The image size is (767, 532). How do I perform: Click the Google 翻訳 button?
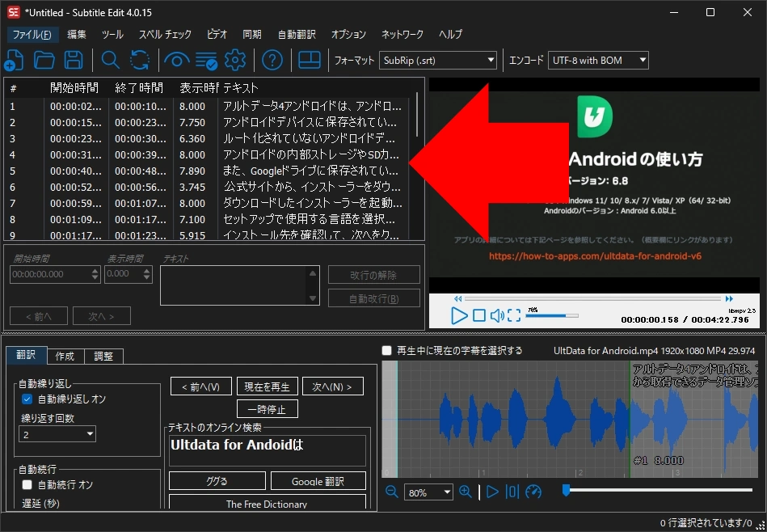pos(318,481)
